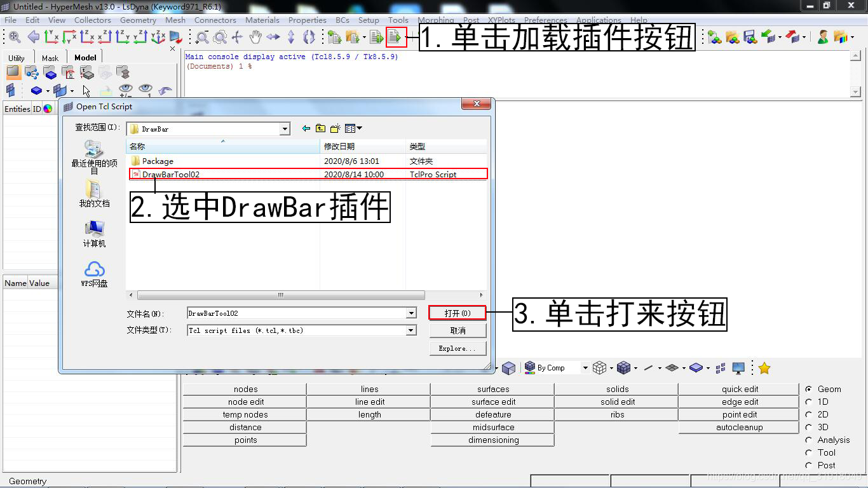The width and height of the screenshot is (868, 488).
Task: Select the DrawBarTool02 script file
Action: coord(172,174)
